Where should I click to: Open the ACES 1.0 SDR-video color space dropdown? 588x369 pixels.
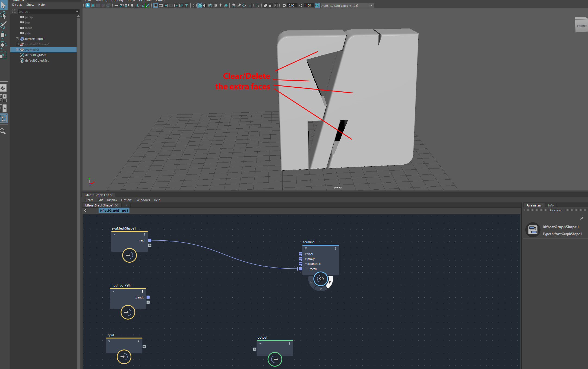coord(371,5)
